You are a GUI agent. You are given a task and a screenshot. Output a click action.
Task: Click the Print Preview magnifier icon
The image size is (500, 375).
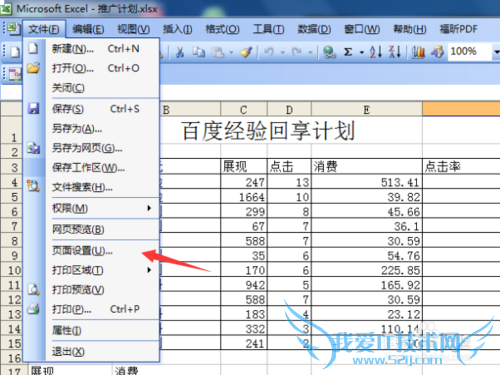[x=33, y=289]
